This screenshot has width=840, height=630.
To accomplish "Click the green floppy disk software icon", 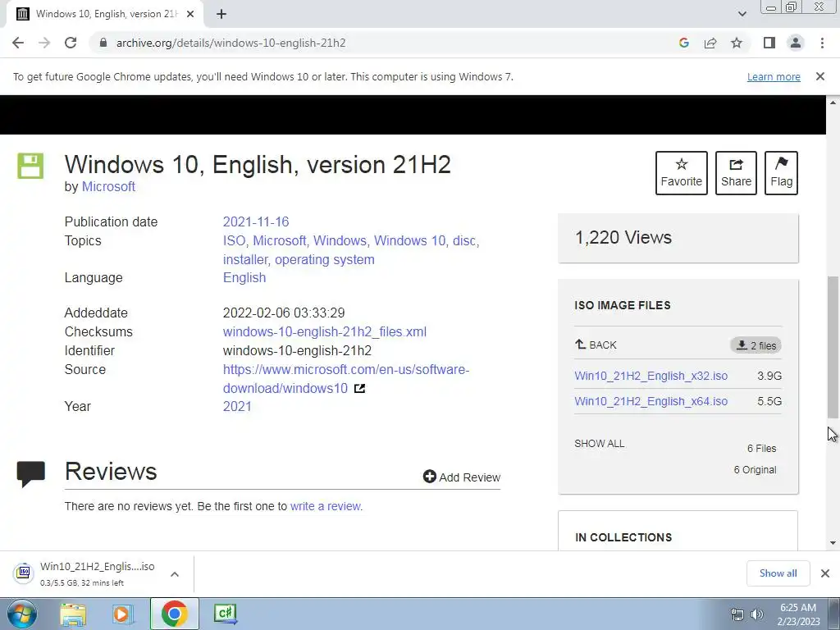I will click(30, 166).
